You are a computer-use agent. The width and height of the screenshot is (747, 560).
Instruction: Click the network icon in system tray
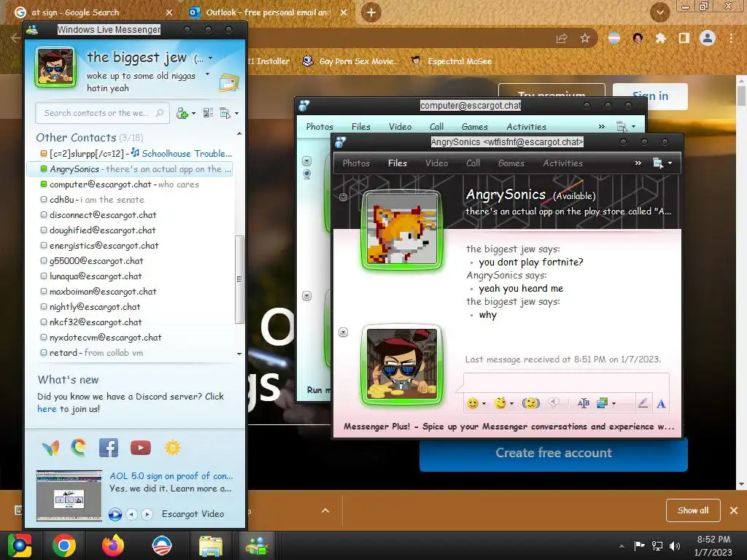coord(657,545)
